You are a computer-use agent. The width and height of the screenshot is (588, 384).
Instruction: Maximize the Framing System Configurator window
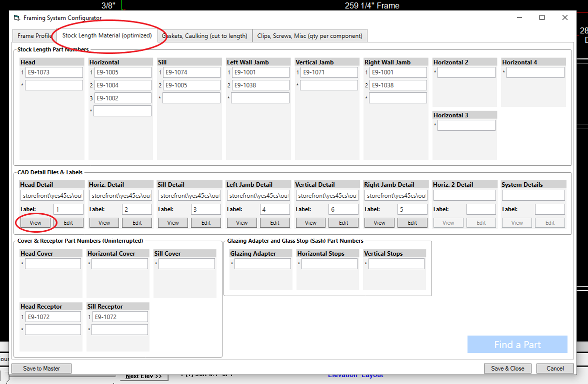coord(542,17)
